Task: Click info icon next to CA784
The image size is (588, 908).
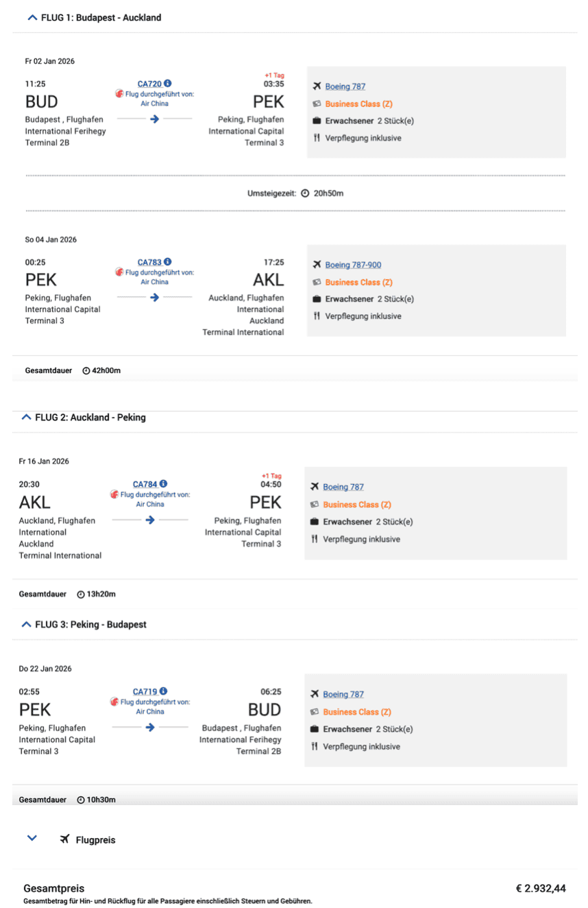Action: click(x=163, y=484)
